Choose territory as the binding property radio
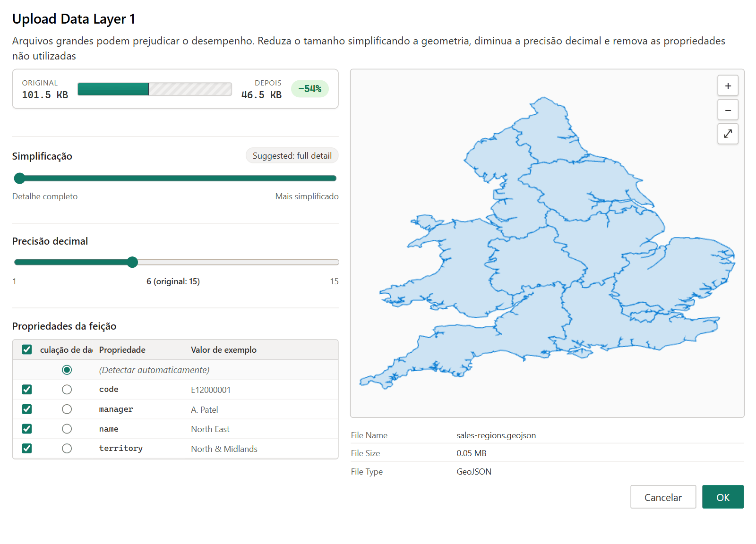This screenshot has height=544, width=756. (67, 449)
